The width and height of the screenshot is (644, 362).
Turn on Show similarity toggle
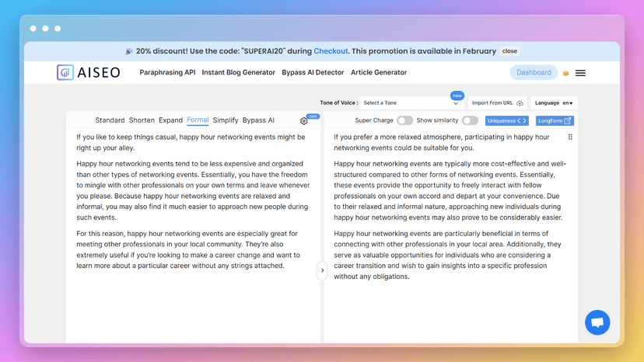(470, 120)
